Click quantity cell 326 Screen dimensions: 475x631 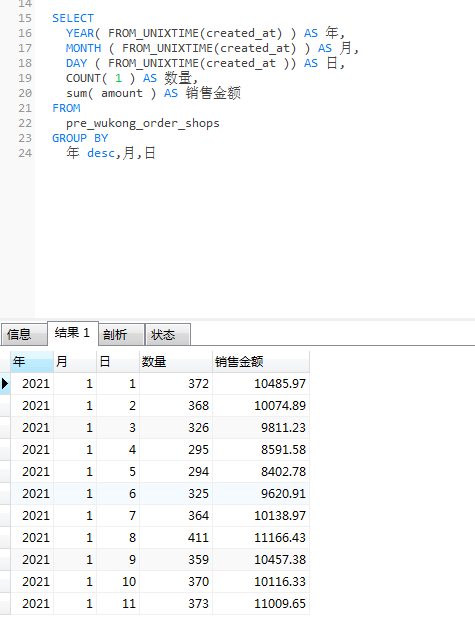pyautogui.click(x=176, y=427)
